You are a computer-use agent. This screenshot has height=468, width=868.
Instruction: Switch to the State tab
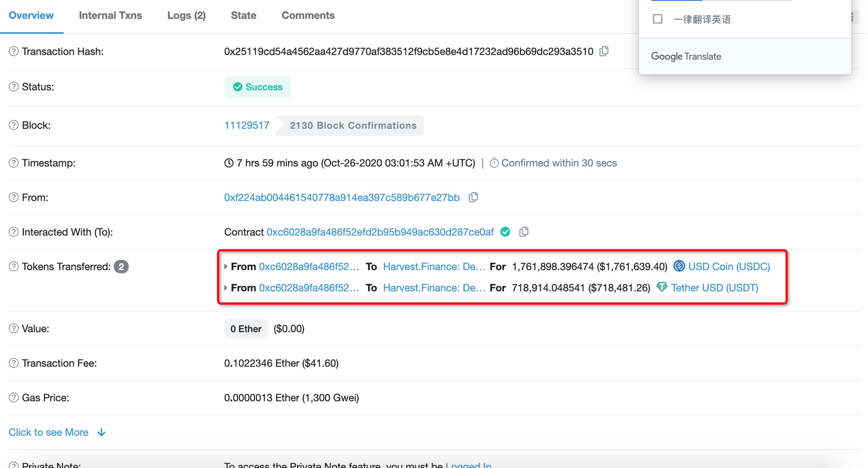coord(243,15)
